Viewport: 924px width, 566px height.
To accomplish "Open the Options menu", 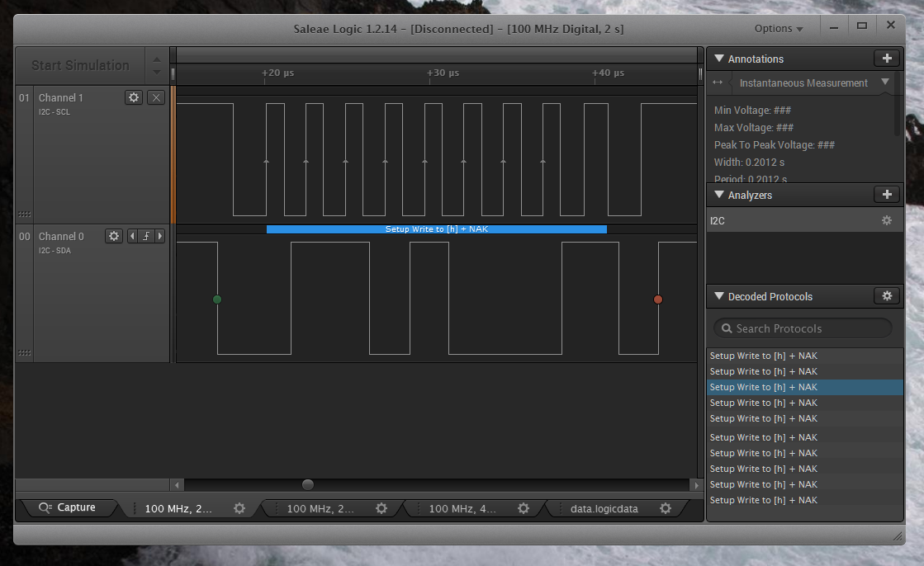I will click(779, 28).
